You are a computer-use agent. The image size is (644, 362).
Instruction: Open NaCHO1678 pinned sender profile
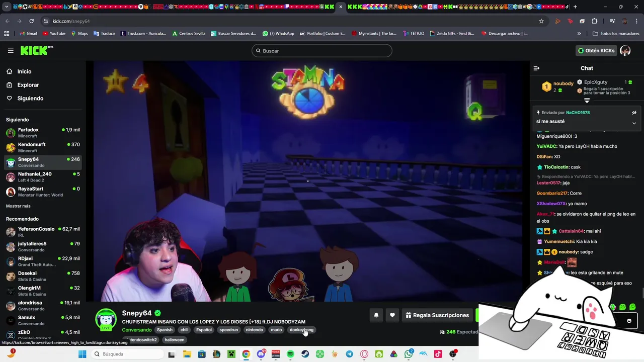(x=578, y=113)
